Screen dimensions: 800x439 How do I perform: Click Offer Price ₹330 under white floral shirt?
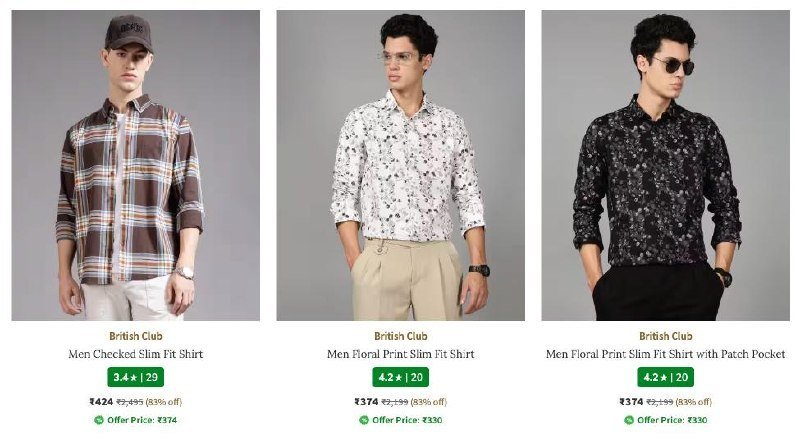coord(407,420)
